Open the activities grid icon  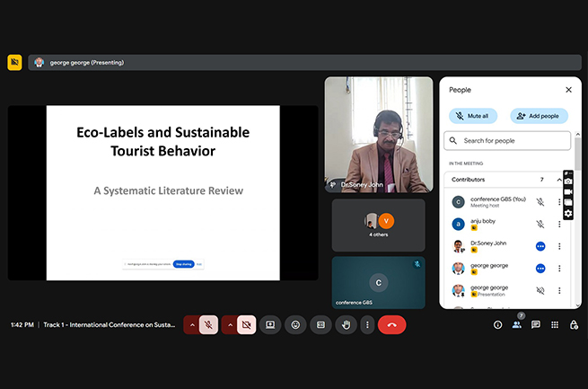pos(555,324)
